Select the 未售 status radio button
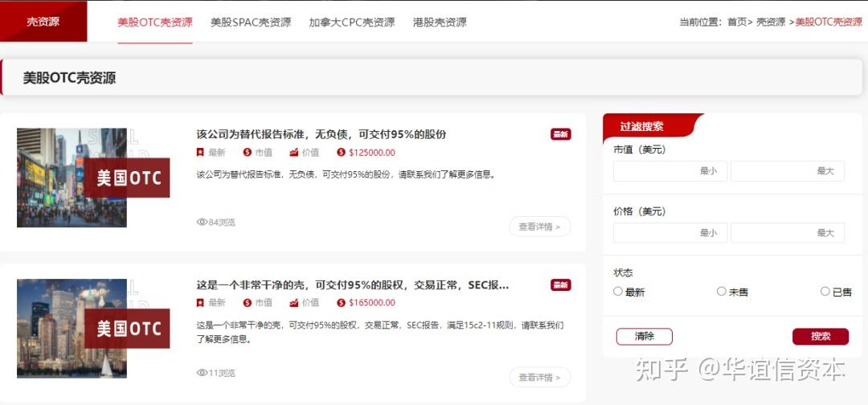 [x=721, y=292]
